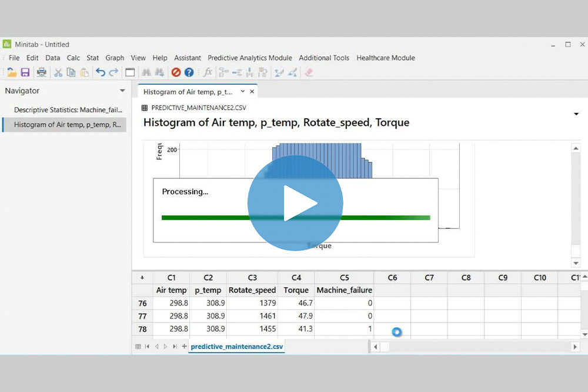Click the Help question mark icon
This screenshot has width=588, height=392.
click(x=189, y=72)
